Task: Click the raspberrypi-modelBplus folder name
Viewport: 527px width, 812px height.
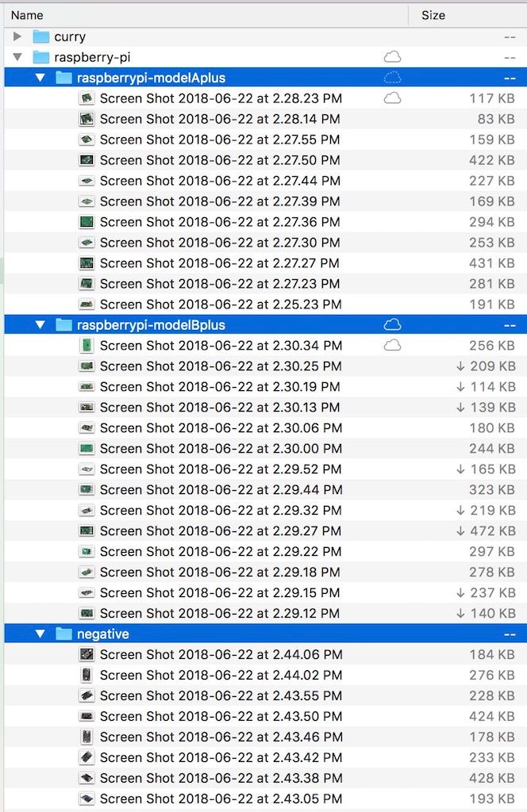Action: (152, 325)
